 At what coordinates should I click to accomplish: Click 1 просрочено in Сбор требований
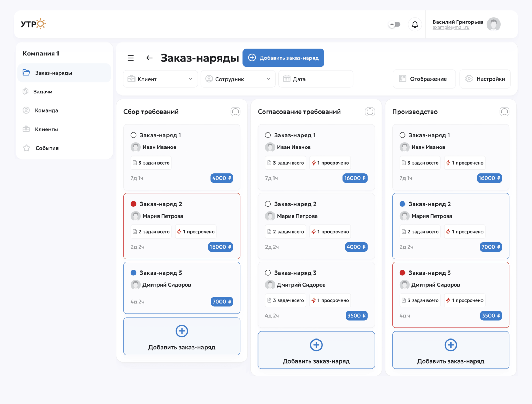pos(196,232)
